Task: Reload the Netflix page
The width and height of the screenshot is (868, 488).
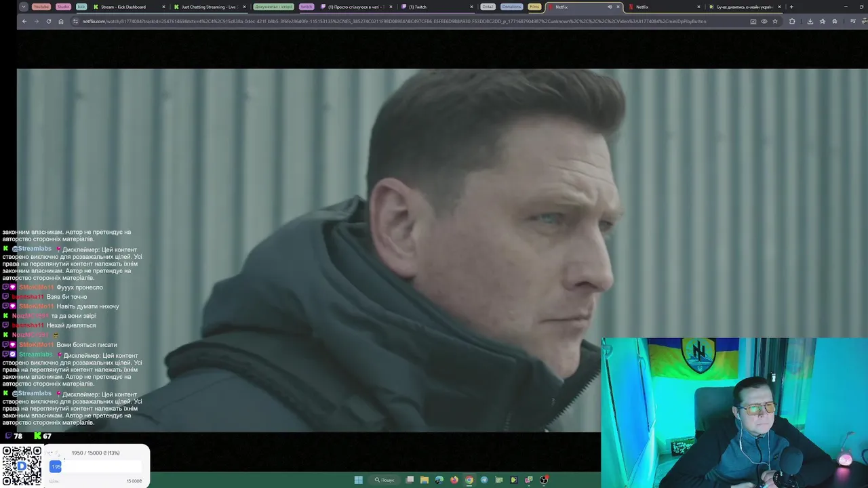Action: (49, 21)
